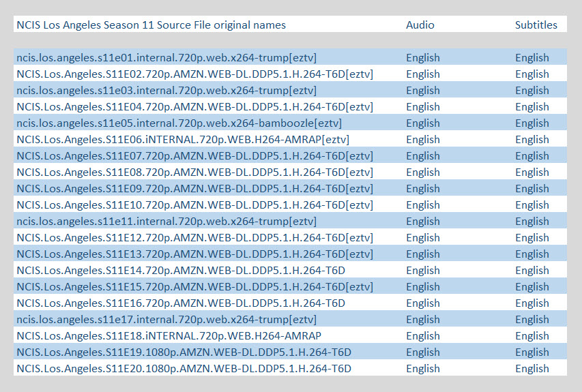Screen dimensions: 582x392
Task: Select the S11E06 iNTERNAL AMRAP[eztv] file name
Action: pos(183,140)
